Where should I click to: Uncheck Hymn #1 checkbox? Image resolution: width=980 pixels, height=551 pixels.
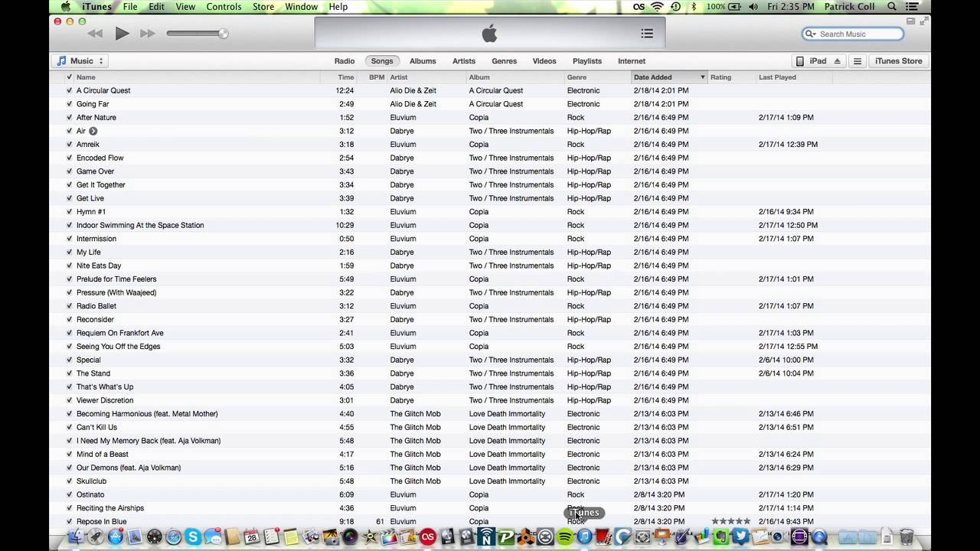[69, 212]
